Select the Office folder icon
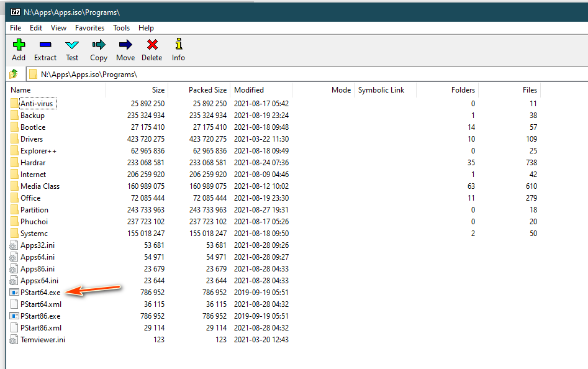The image size is (588, 369). (14, 198)
